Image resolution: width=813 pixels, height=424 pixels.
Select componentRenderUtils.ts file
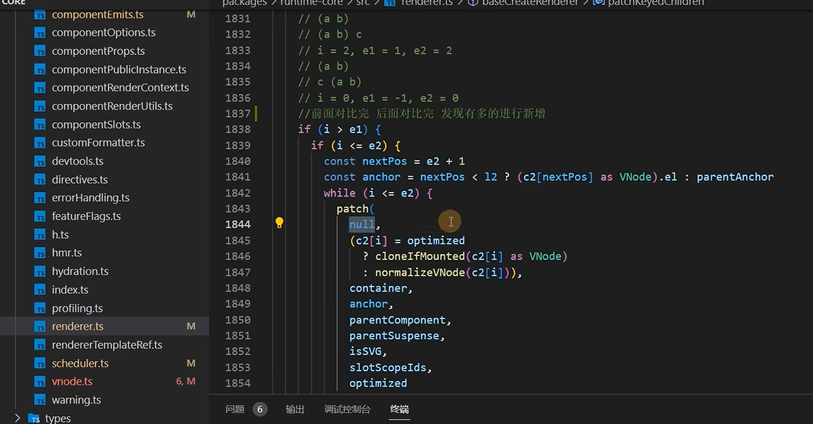pyautogui.click(x=112, y=106)
